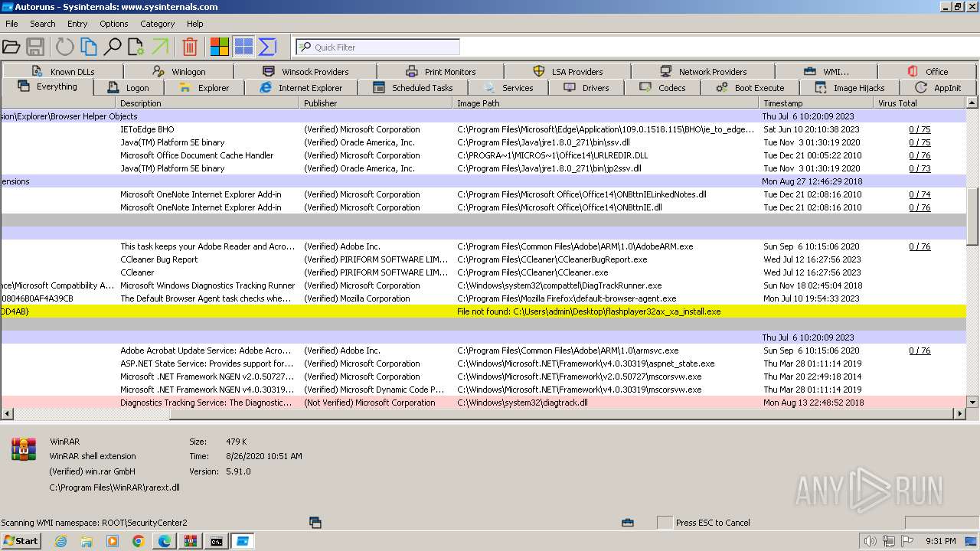
Task: Sort by the Description column header
Action: [x=207, y=103]
